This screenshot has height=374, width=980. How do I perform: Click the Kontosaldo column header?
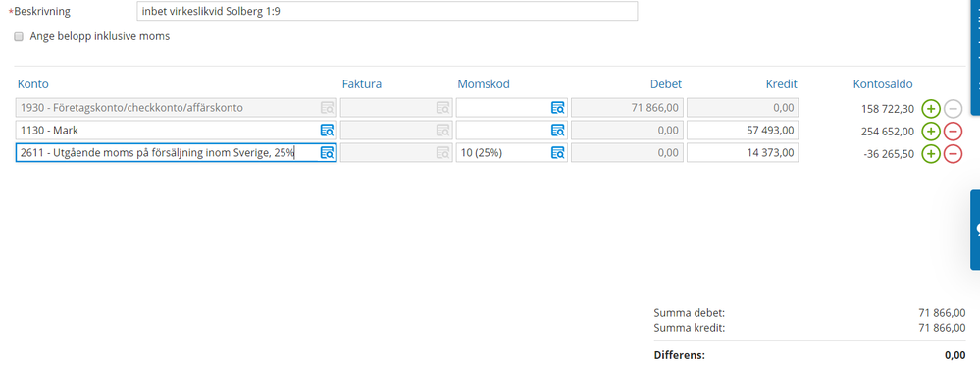click(x=883, y=83)
